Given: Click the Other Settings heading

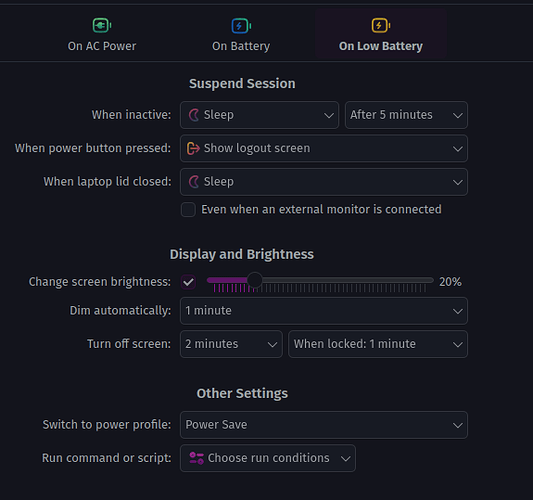Looking at the screenshot, I should 242,393.
